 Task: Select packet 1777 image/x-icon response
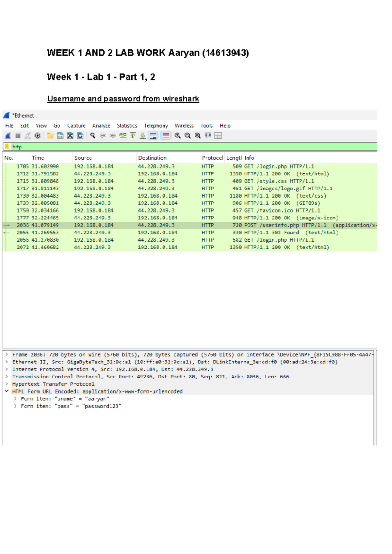point(190,218)
